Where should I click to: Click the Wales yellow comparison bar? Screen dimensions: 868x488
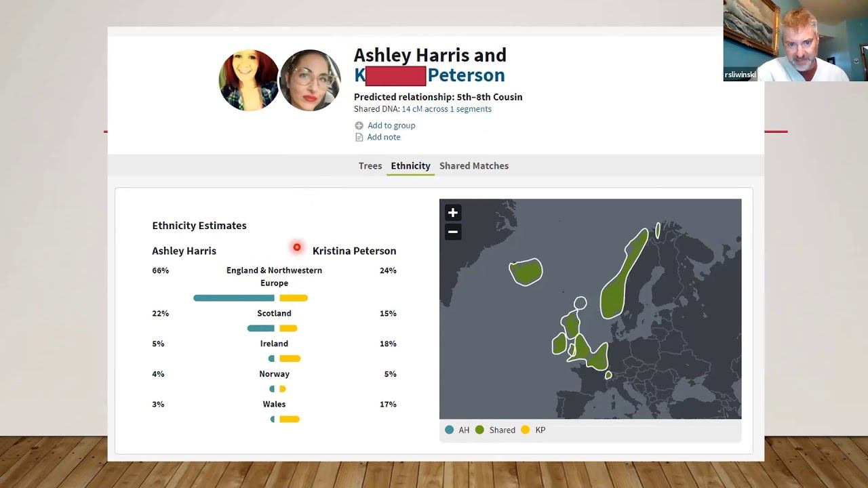(290, 420)
